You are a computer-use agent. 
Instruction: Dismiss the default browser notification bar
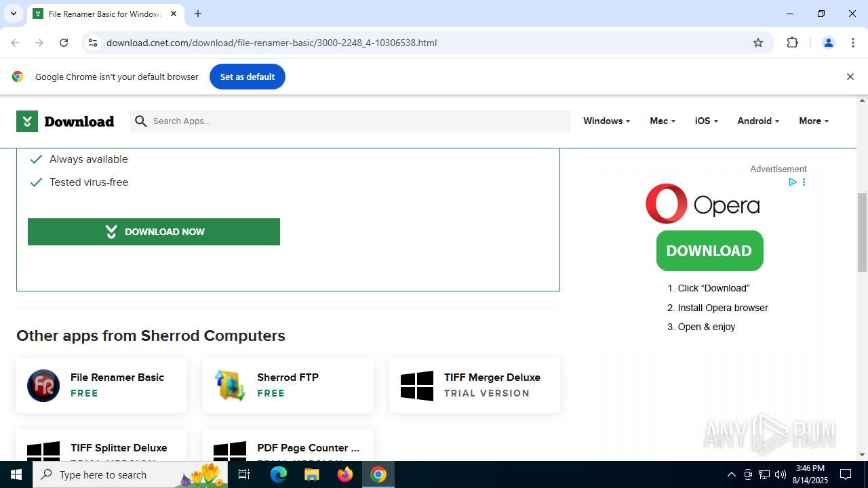pyautogui.click(x=850, y=77)
